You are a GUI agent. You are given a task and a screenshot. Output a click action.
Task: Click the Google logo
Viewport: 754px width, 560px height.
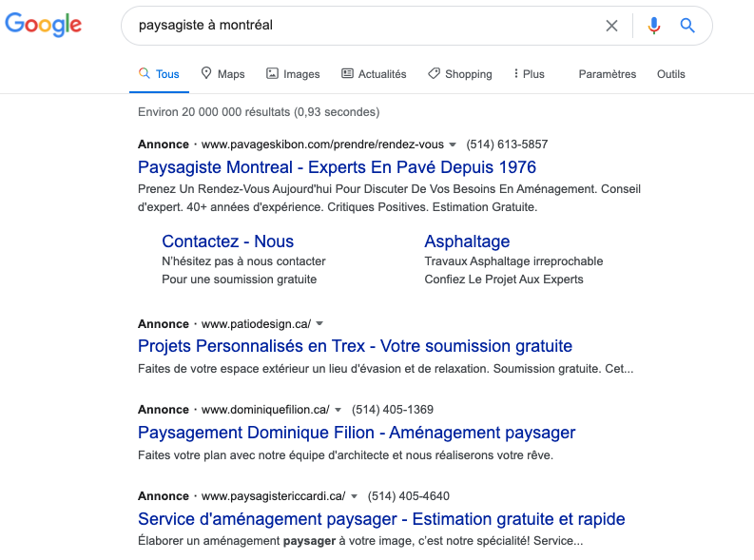tap(44, 25)
